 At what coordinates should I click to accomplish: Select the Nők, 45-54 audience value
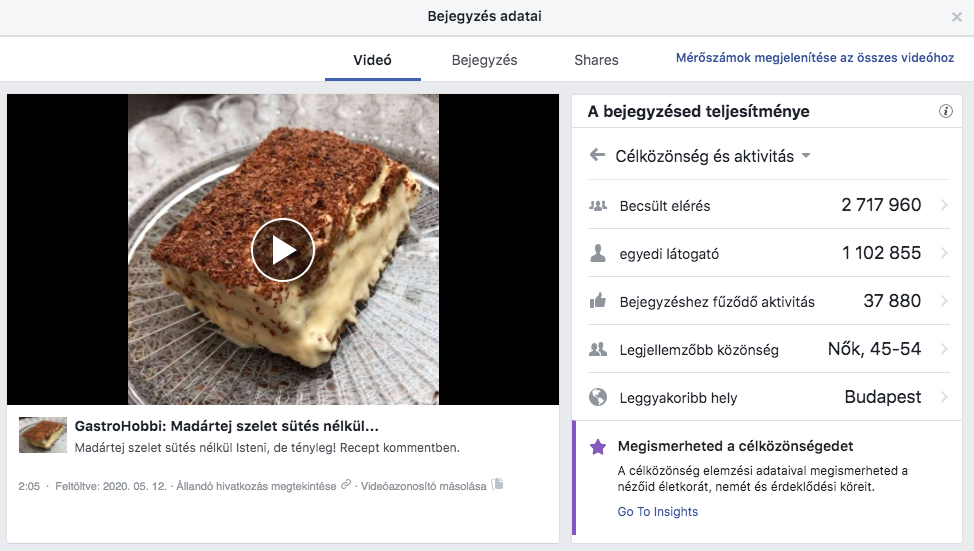(x=875, y=349)
